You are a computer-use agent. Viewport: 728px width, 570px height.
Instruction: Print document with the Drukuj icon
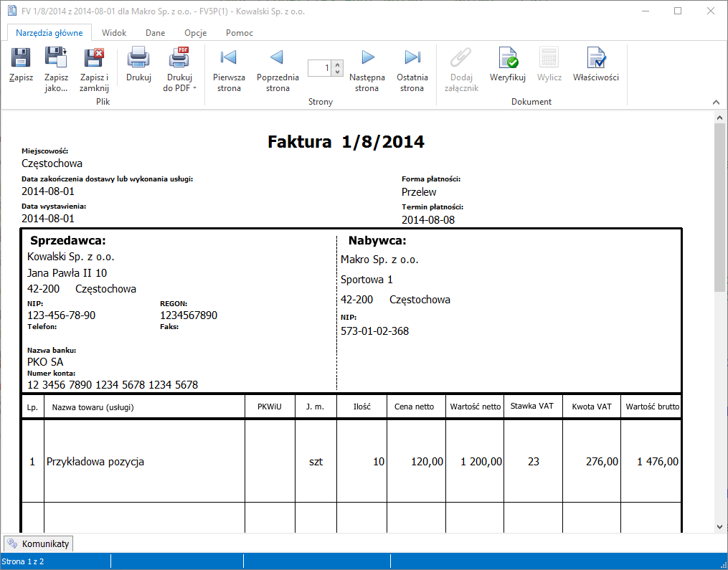[x=138, y=58]
